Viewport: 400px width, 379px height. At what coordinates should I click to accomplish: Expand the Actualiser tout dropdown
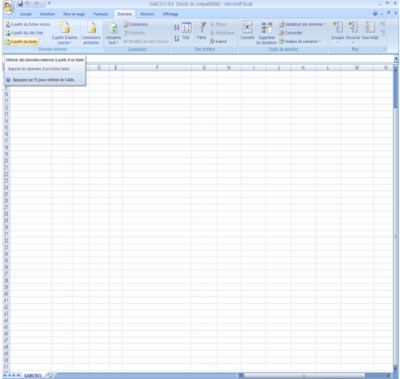[x=113, y=43]
